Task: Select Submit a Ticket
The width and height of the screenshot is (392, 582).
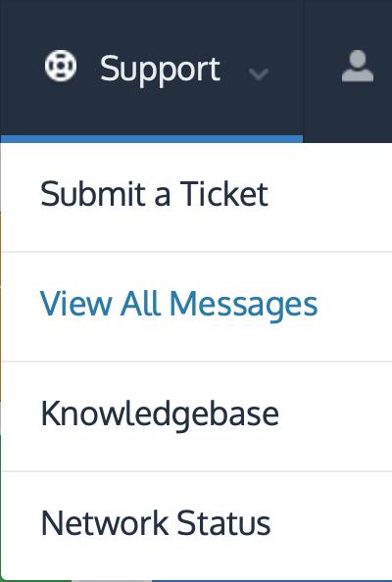Action: point(154,194)
